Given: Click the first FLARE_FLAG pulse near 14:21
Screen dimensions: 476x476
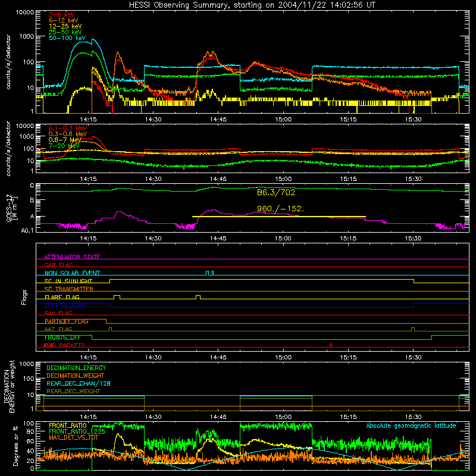Looking at the screenshot, I should pos(117,297).
